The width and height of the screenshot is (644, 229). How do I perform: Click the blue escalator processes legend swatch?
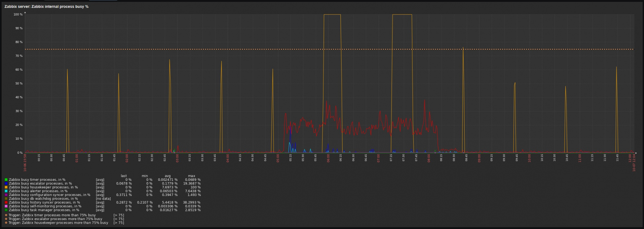pyautogui.click(x=6, y=183)
